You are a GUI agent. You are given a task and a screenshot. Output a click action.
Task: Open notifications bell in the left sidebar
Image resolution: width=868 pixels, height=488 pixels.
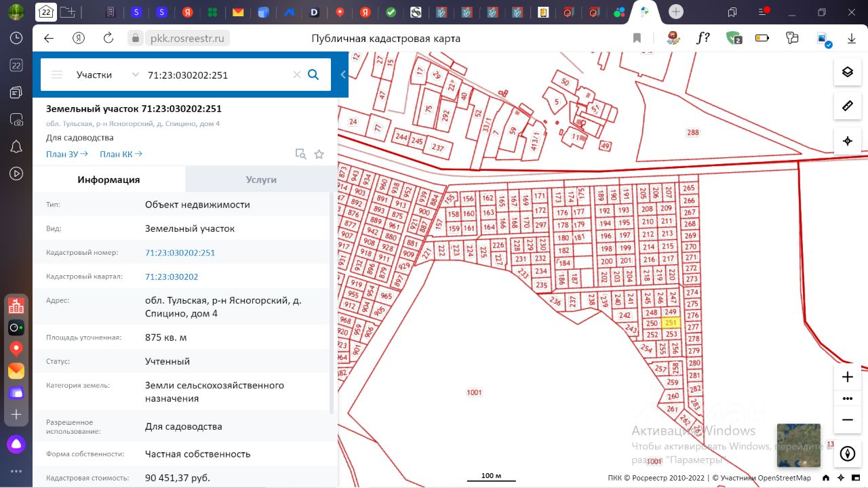(x=16, y=146)
